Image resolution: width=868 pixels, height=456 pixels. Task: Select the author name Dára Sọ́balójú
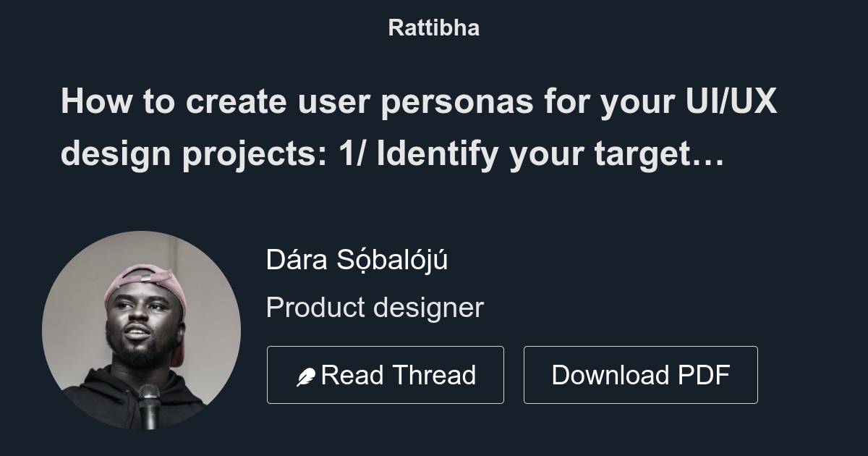358,258
